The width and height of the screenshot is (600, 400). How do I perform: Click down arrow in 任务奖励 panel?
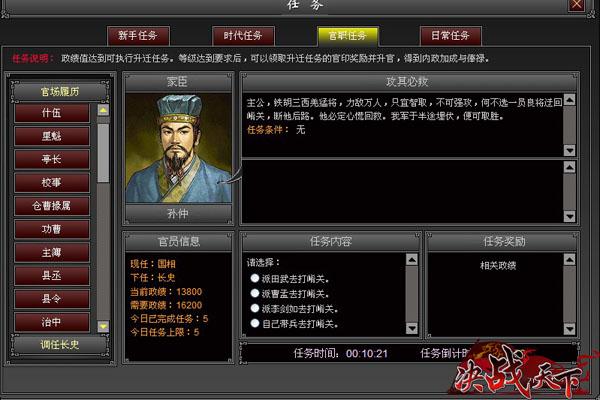tap(569, 329)
